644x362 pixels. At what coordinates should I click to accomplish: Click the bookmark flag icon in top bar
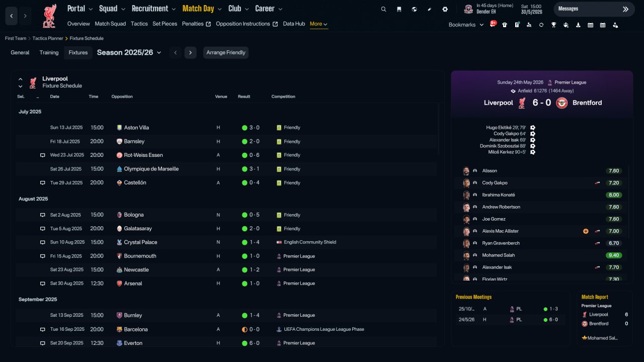[x=399, y=9]
